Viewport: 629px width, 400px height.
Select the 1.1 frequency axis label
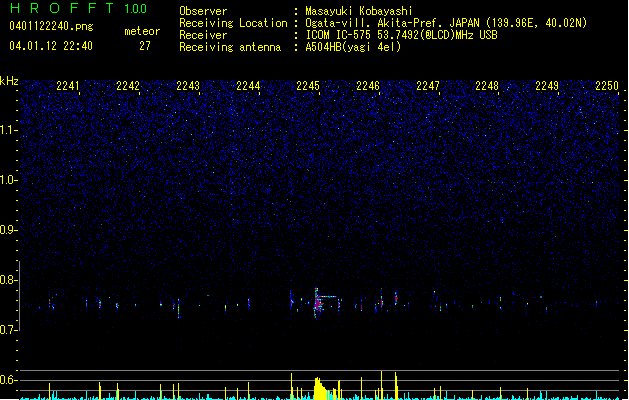coord(8,130)
